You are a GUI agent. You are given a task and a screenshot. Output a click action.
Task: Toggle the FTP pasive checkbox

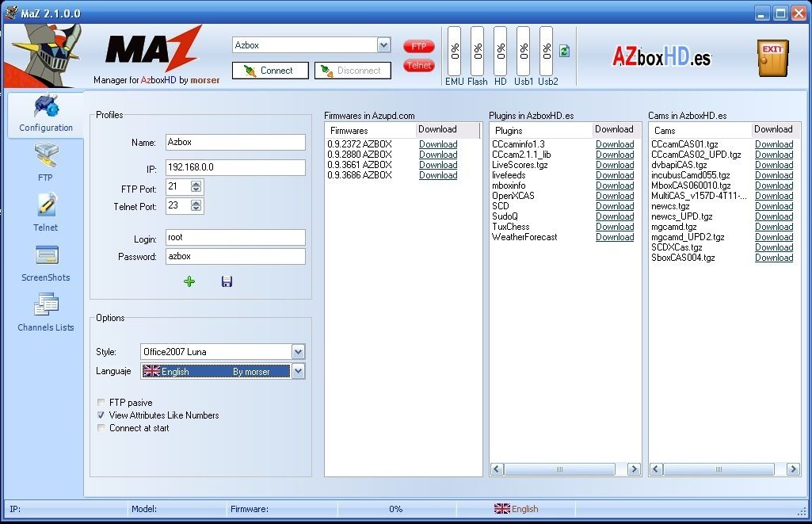(x=101, y=402)
